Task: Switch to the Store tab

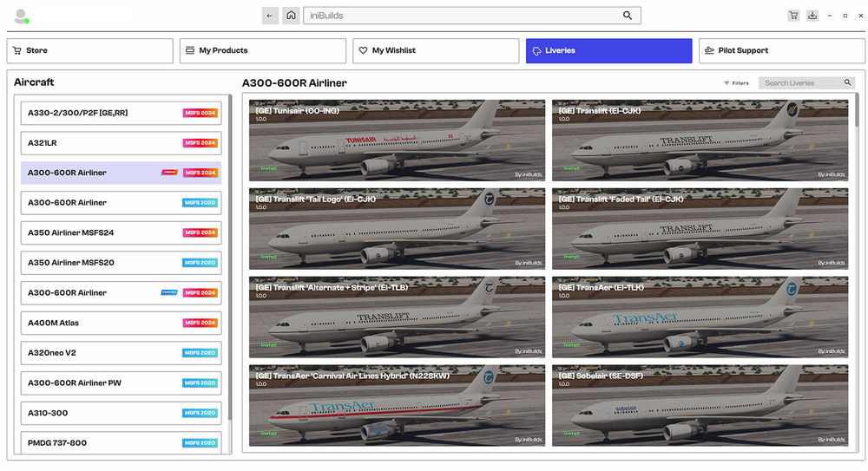Action: click(x=90, y=51)
